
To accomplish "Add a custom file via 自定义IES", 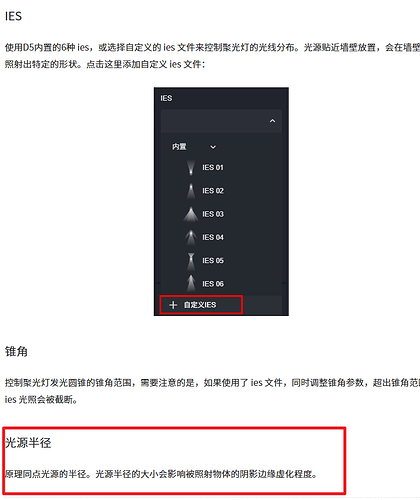I will click(201, 305).
